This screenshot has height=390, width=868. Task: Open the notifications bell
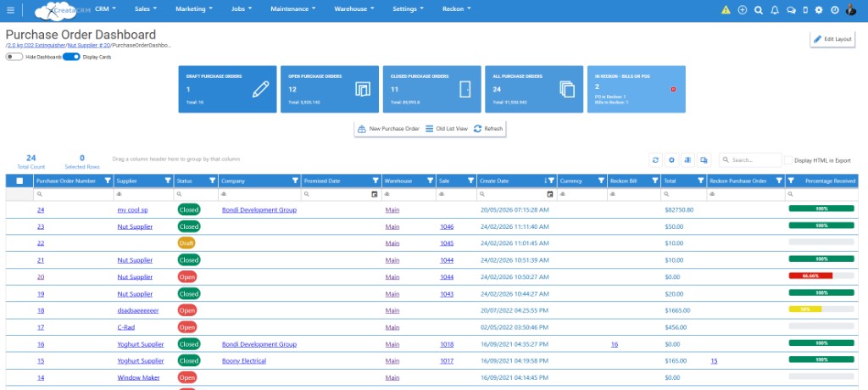pos(775,10)
